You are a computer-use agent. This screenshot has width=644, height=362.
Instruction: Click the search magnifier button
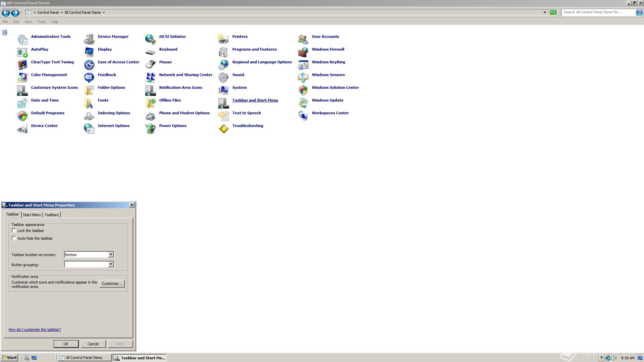coord(639,12)
